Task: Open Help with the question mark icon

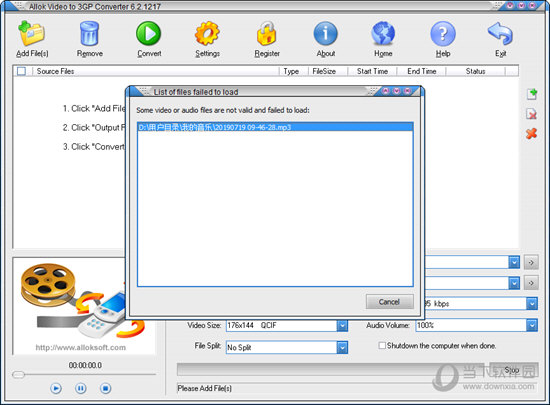Action: click(x=443, y=33)
